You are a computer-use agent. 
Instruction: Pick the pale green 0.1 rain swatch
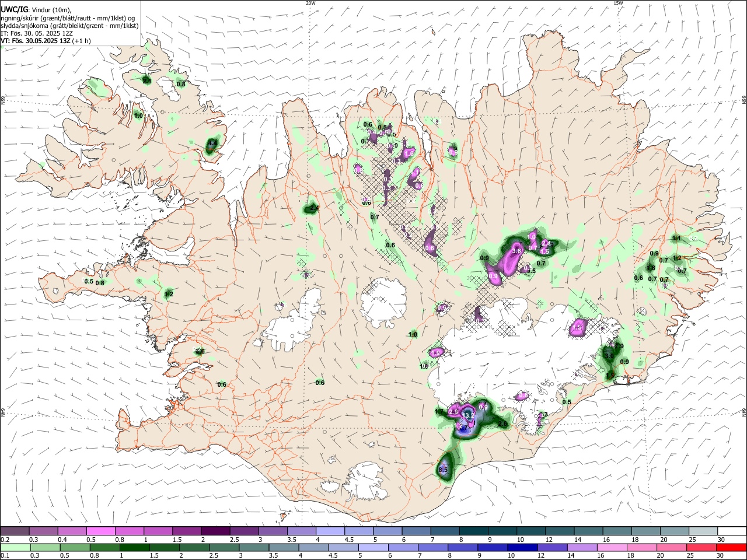tap(15, 547)
